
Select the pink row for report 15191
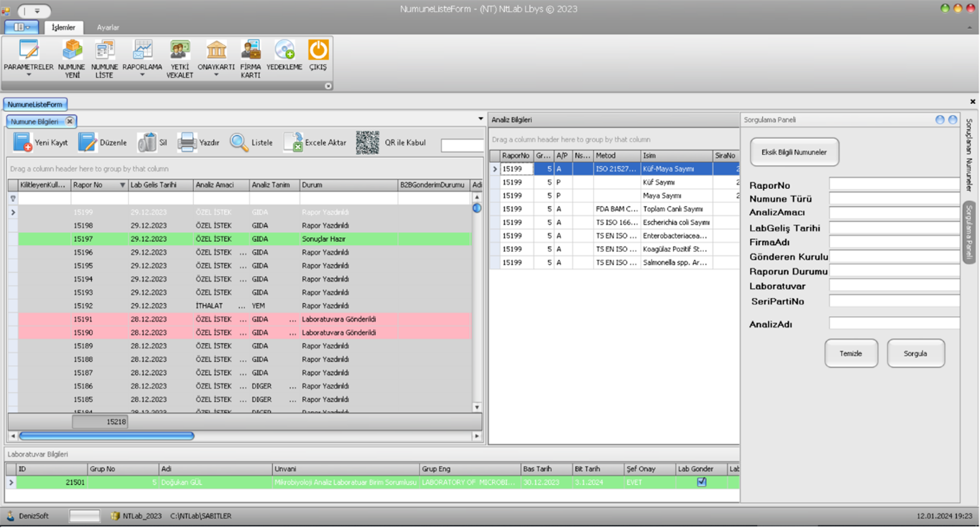pos(244,319)
